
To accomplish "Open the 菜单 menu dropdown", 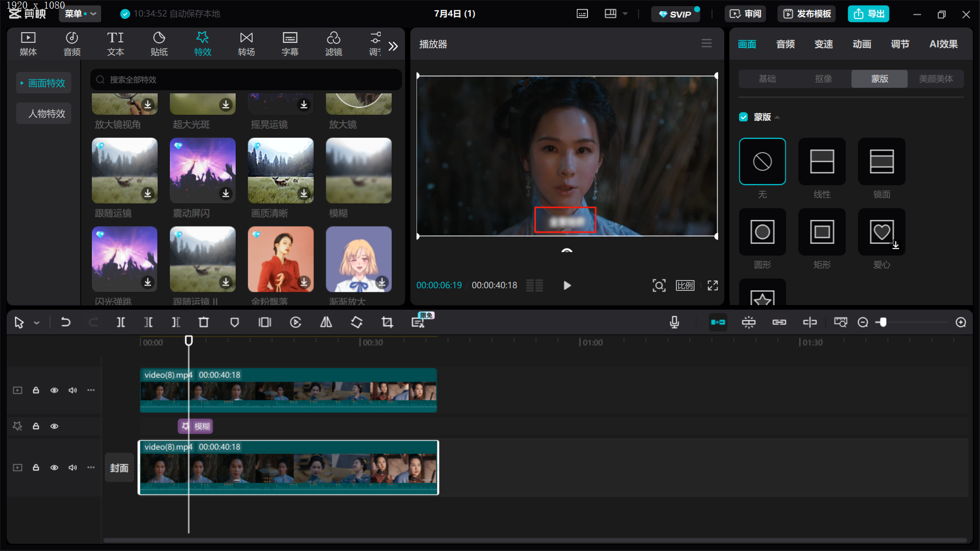I will (80, 14).
